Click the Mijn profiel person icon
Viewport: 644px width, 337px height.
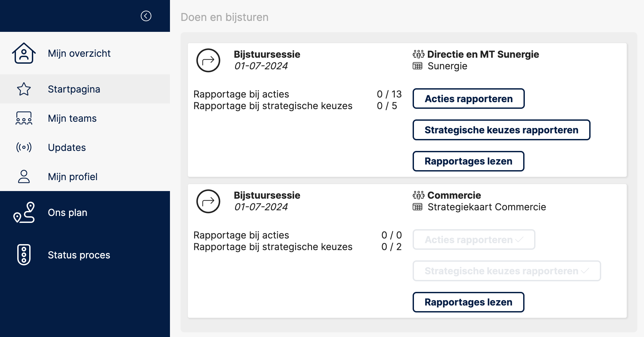point(24,176)
